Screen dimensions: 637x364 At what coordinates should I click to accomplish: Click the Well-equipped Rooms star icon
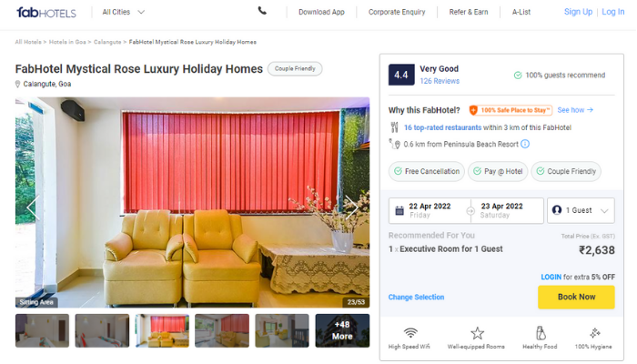click(x=477, y=333)
